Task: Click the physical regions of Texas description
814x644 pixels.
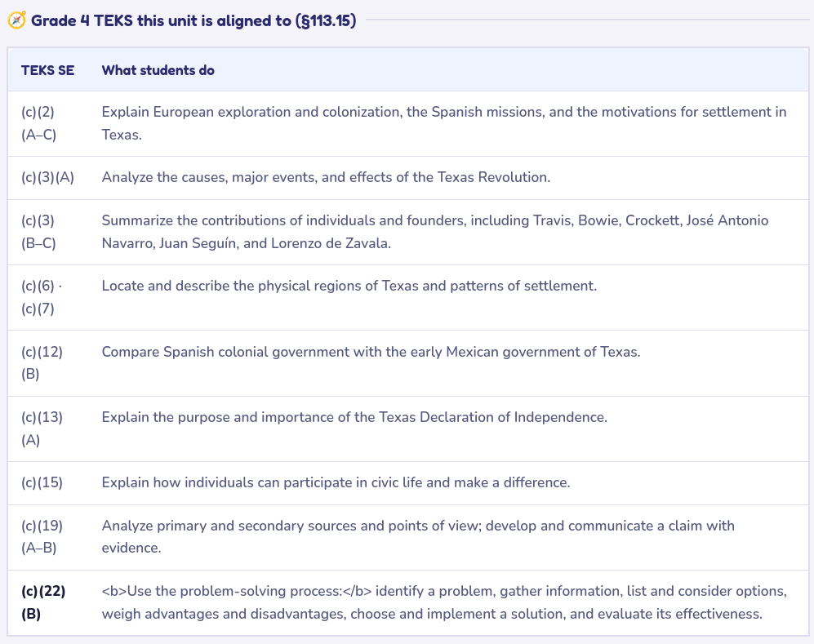Action: 349,286
